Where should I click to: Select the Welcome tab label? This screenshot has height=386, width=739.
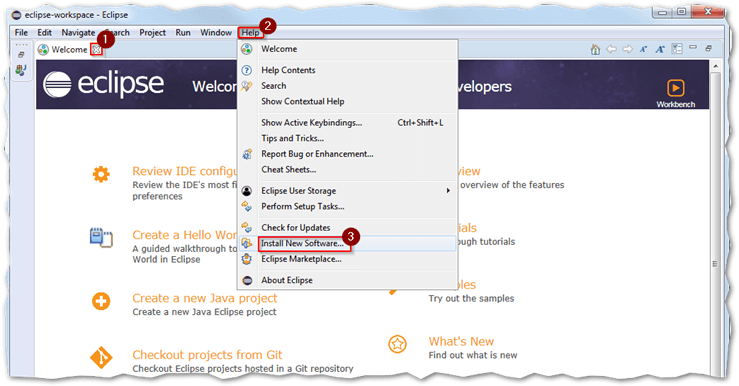(x=69, y=49)
